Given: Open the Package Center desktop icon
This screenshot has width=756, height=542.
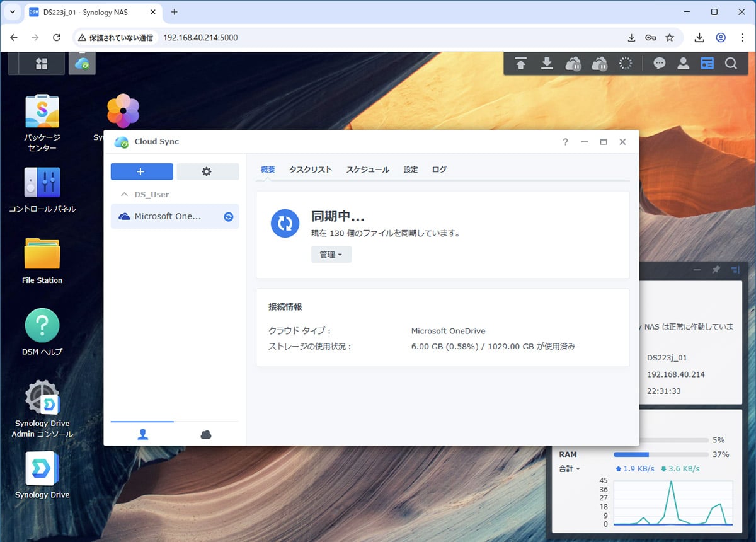Looking at the screenshot, I should coord(42,112).
